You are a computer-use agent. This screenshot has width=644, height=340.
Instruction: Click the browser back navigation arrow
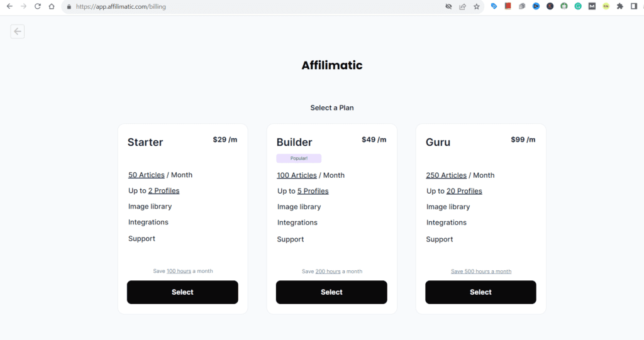tap(9, 6)
